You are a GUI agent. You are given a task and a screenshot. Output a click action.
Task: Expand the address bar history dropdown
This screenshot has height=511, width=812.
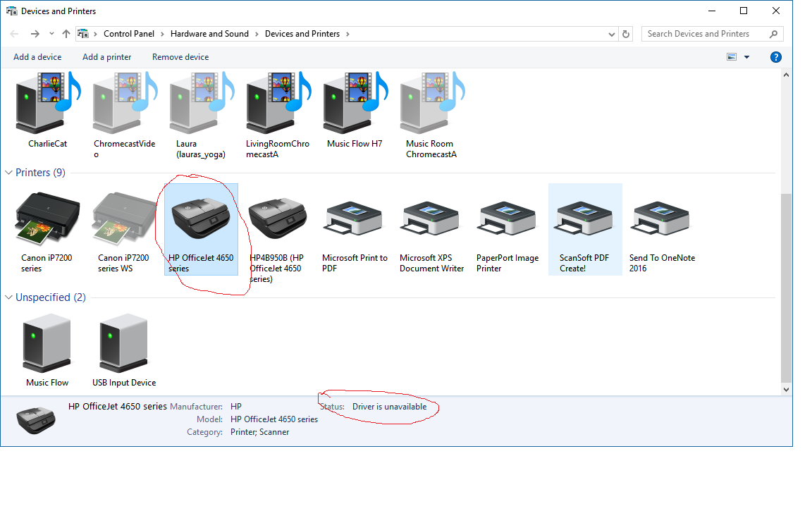[611, 34]
